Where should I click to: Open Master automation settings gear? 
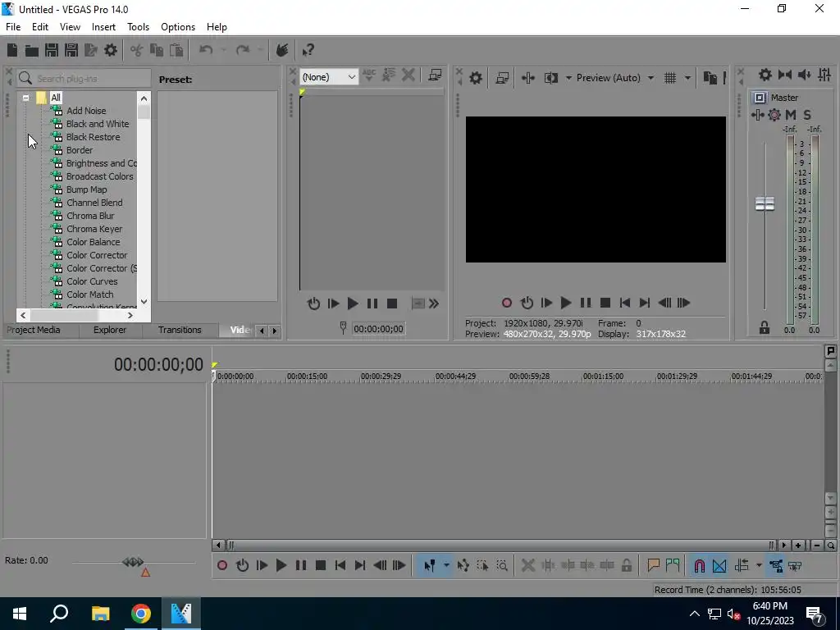coord(774,115)
